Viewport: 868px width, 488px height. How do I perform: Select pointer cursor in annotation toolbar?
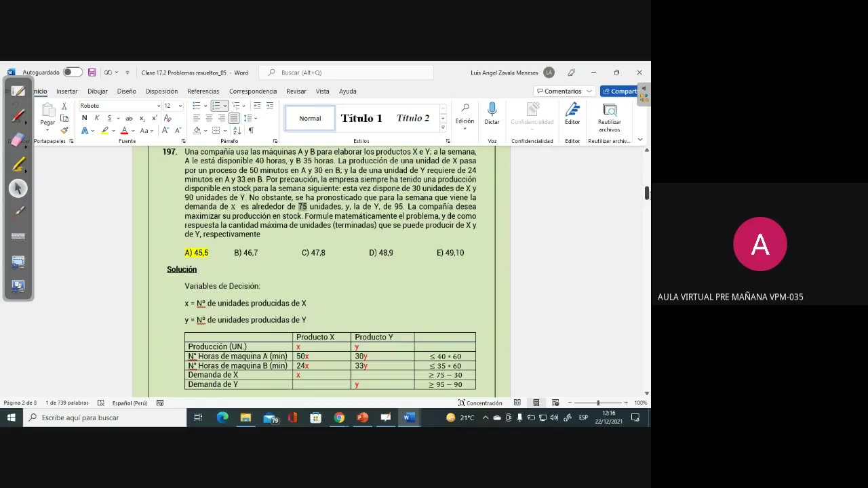point(18,188)
